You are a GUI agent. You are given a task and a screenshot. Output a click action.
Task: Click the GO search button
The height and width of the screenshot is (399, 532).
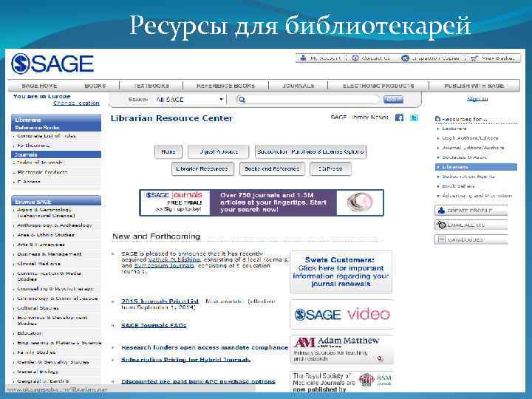[x=393, y=100]
